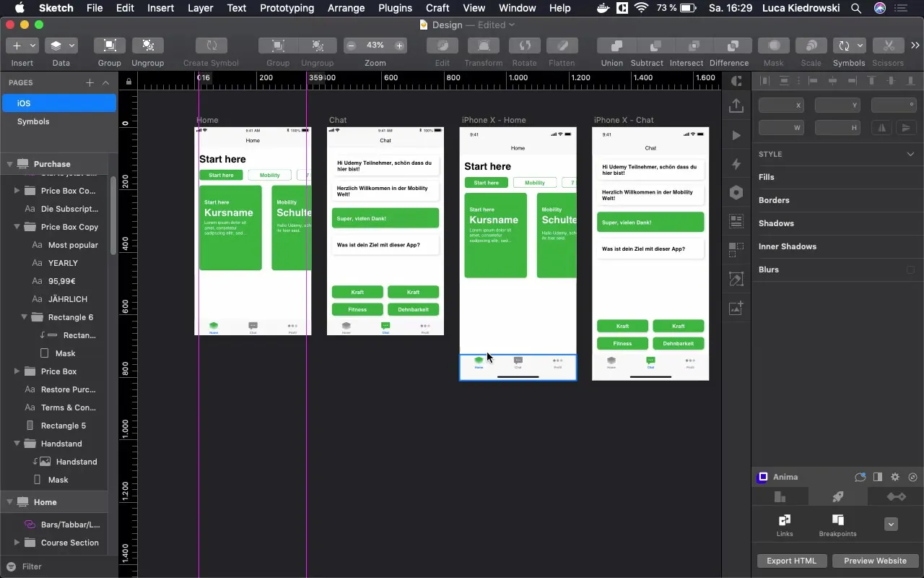924x578 pixels.
Task: Click the Export HTML button
Action: (792, 561)
